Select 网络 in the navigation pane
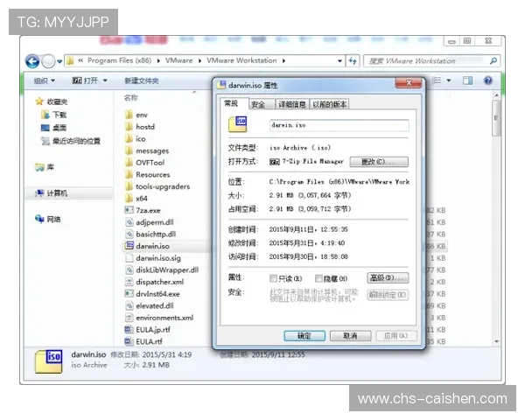The width and height of the screenshot is (525, 420). click(48, 220)
